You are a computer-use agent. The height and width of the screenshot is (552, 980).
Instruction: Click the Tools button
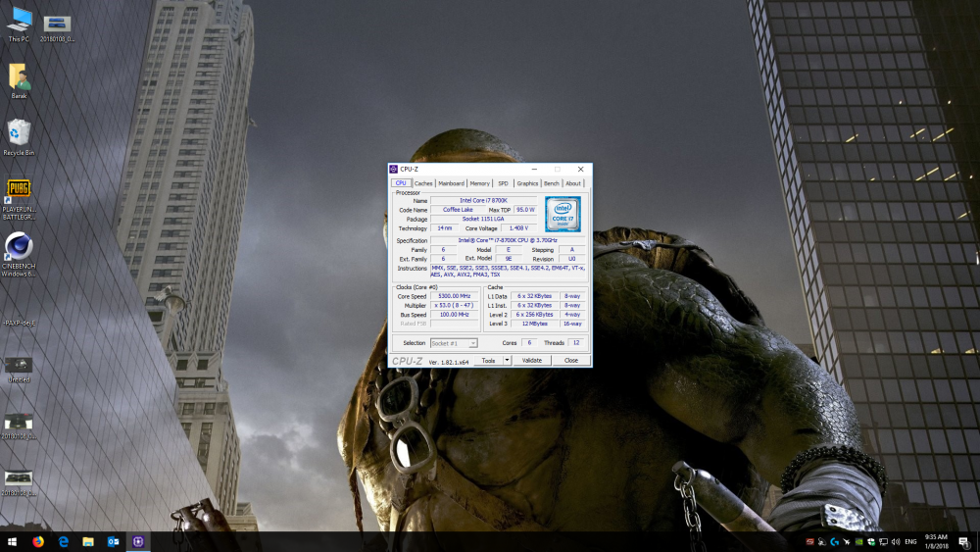[x=488, y=361]
